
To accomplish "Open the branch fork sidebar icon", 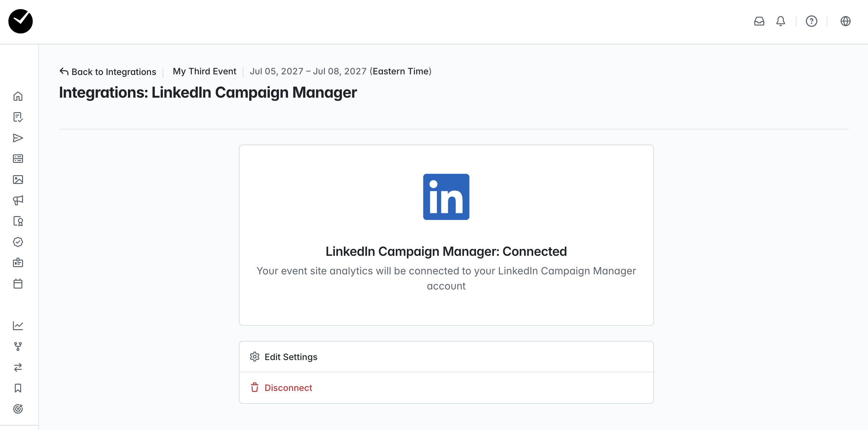I will [x=18, y=346].
